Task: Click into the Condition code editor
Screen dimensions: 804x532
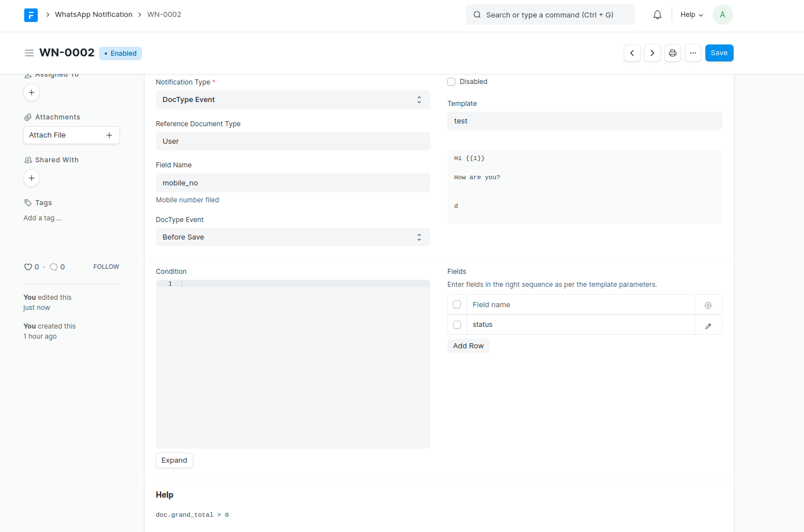Action: (x=293, y=364)
